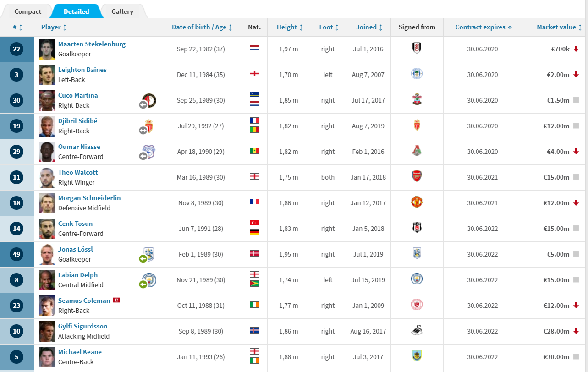Click the Manchester City crest in Fabian Delph's row
This screenshot has height=372, width=588.
click(x=417, y=279)
